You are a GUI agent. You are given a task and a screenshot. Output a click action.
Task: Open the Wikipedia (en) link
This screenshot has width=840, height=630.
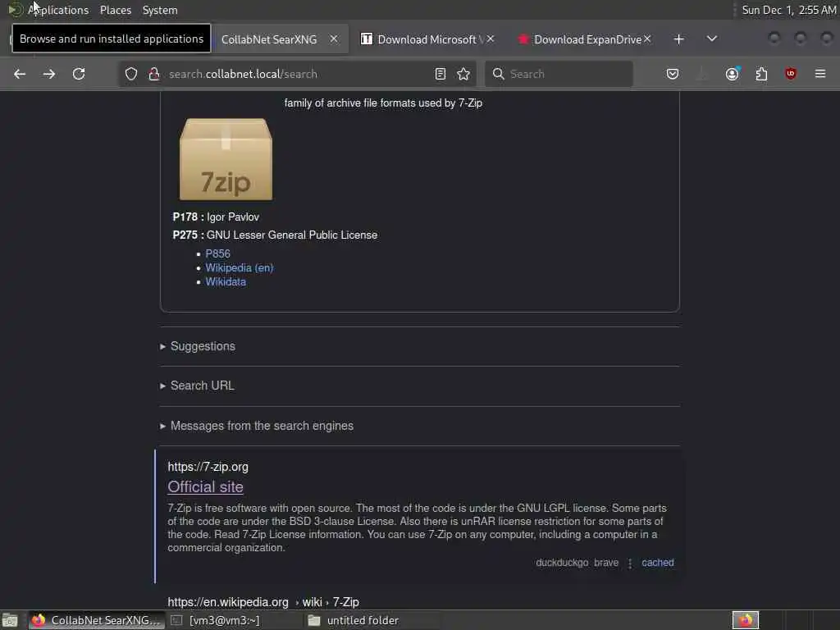click(x=240, y=268)
